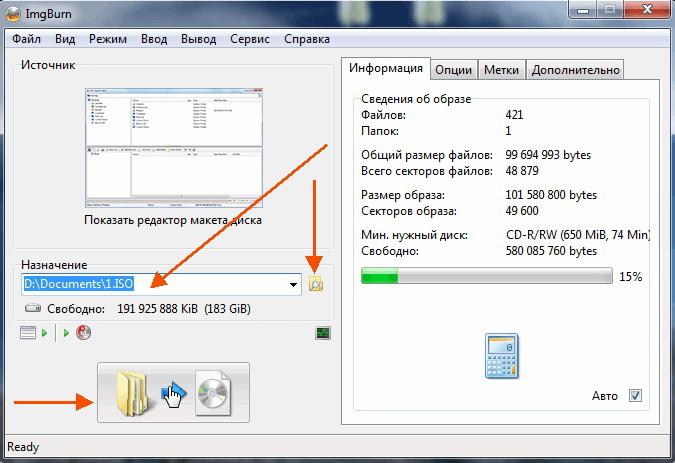This screenshot has height=463, width=675.
Task: Switch to the Дополнительно tab
Action: pos(576,70)
